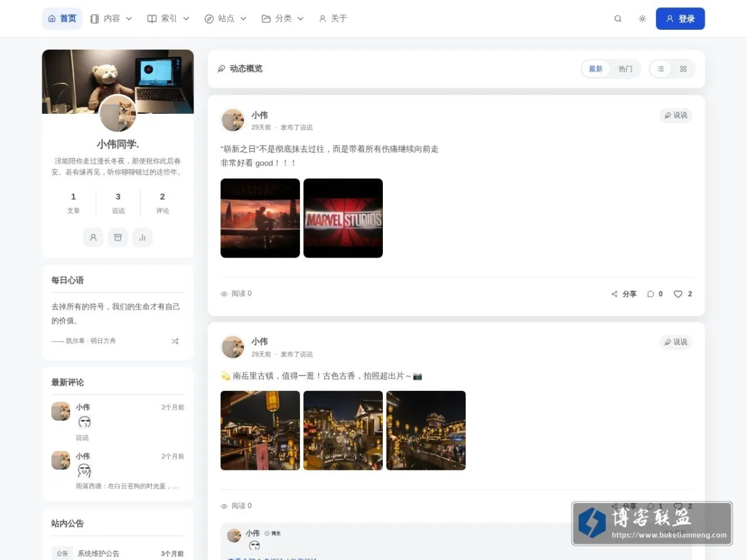The height and width of the screenshot is (560, 747).
Task: Expand the 分类 dropdown menu
Action: click(283, 19)
